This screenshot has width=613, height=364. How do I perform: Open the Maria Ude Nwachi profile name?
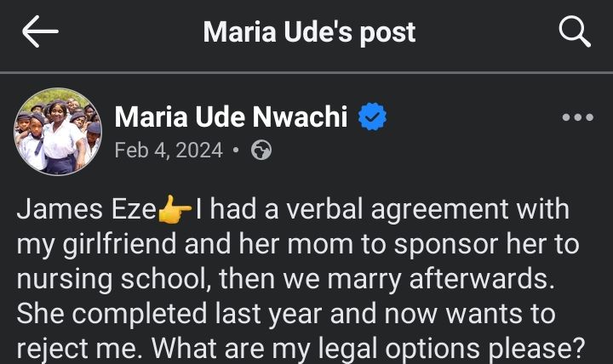[x=231, y=117]
